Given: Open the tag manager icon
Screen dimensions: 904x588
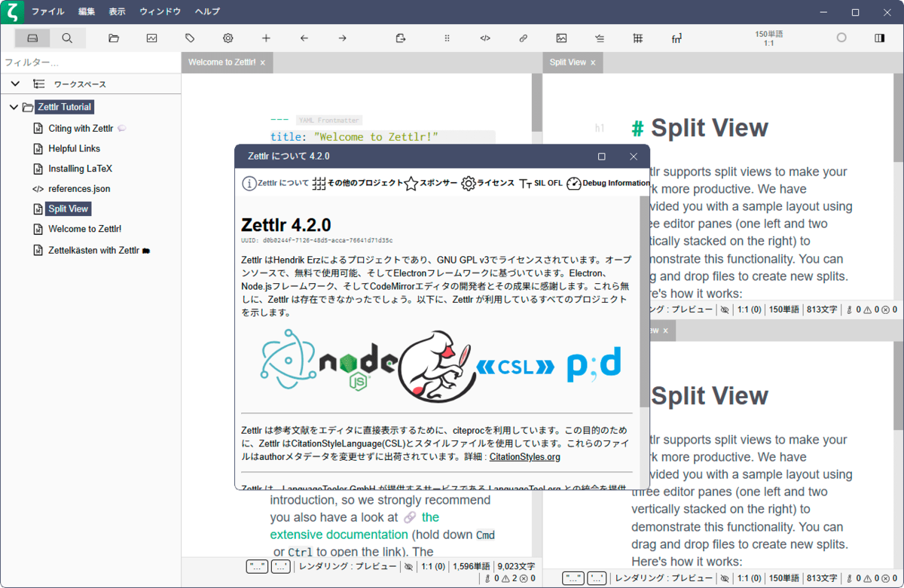Looking at the screenshot, I should click(190, 38).
